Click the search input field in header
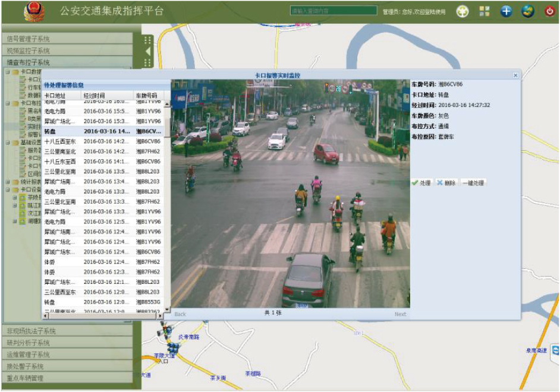560x392 pixels. 334,11
